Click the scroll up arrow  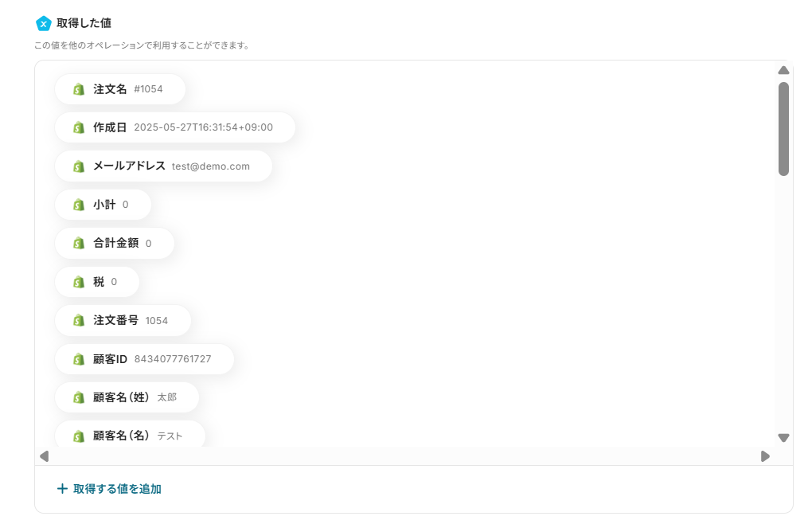(x=783, y=70)
